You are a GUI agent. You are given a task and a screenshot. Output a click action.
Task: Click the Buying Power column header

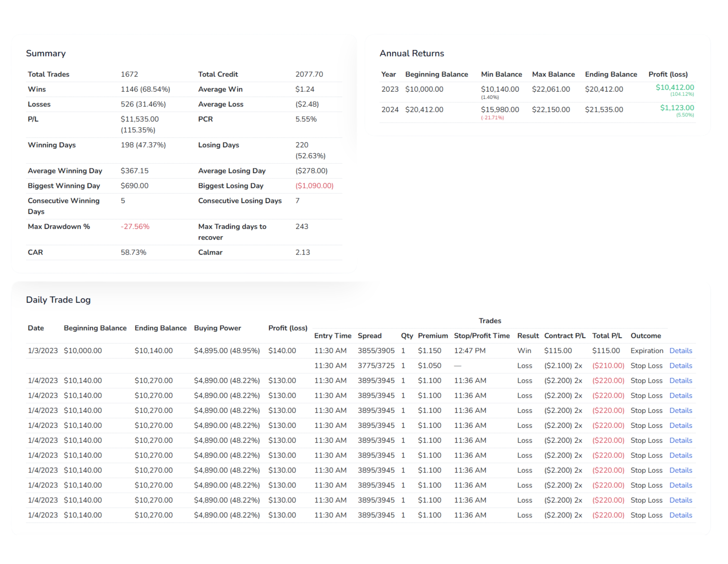pos(217,328)
